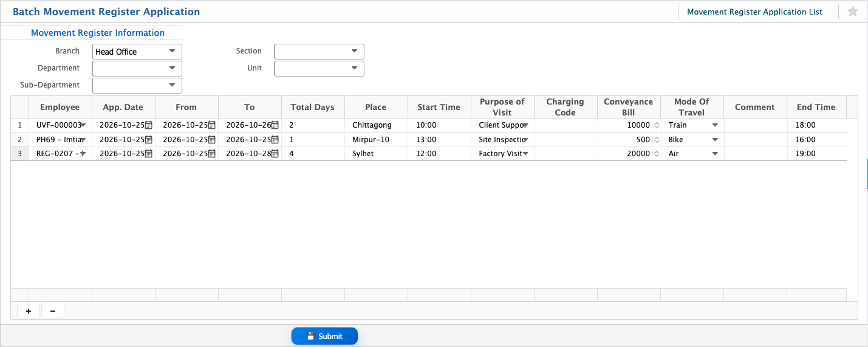Open Air mode of travel dropdown
This screenshot has height=347, width=868.
[x=715, y=154]
